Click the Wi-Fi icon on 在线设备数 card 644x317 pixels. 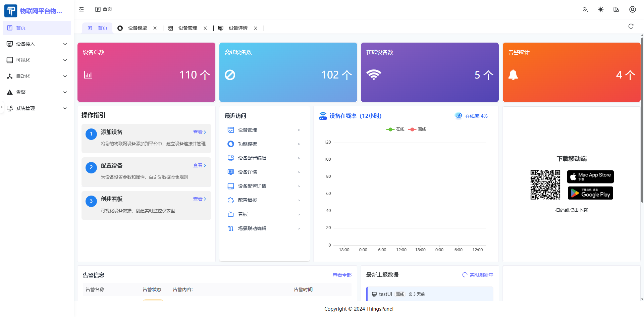tap(374, 74)
